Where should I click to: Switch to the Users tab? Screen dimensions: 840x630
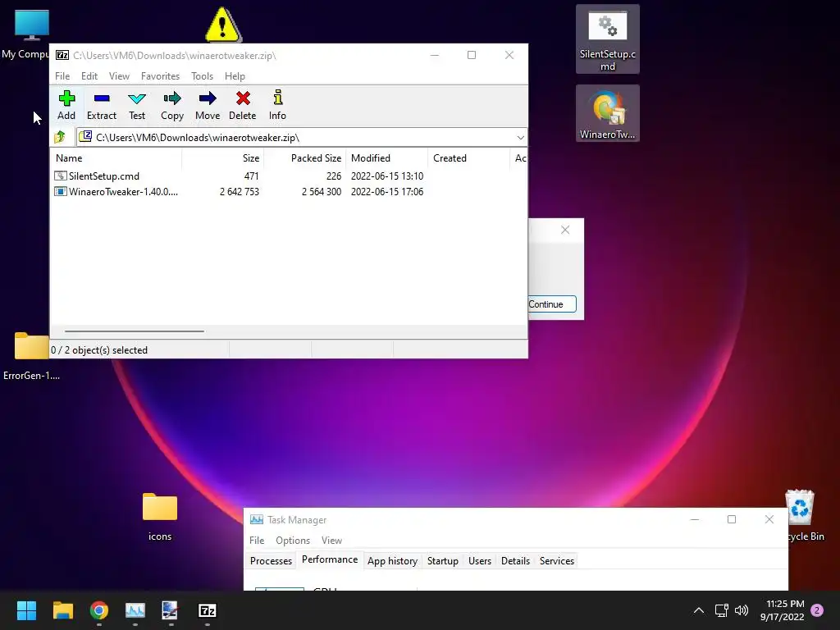[x=479, y=561]
